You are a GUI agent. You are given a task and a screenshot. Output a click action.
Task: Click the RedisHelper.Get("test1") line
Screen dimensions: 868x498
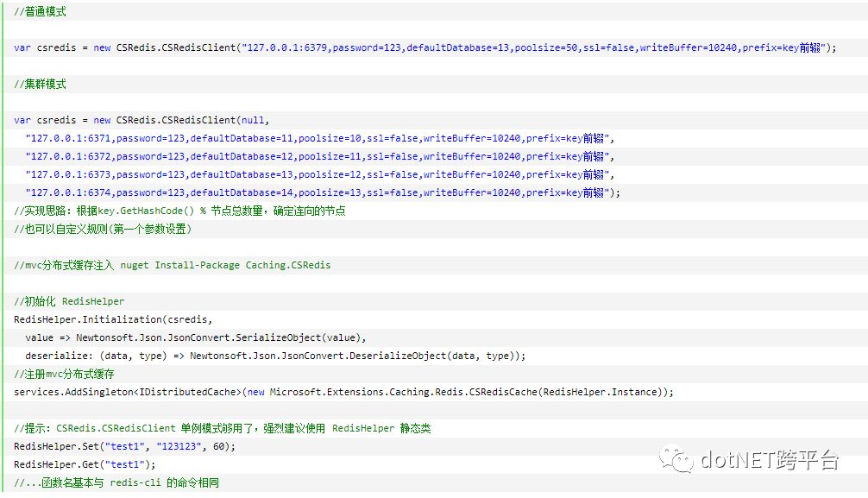tap(85, 464)
